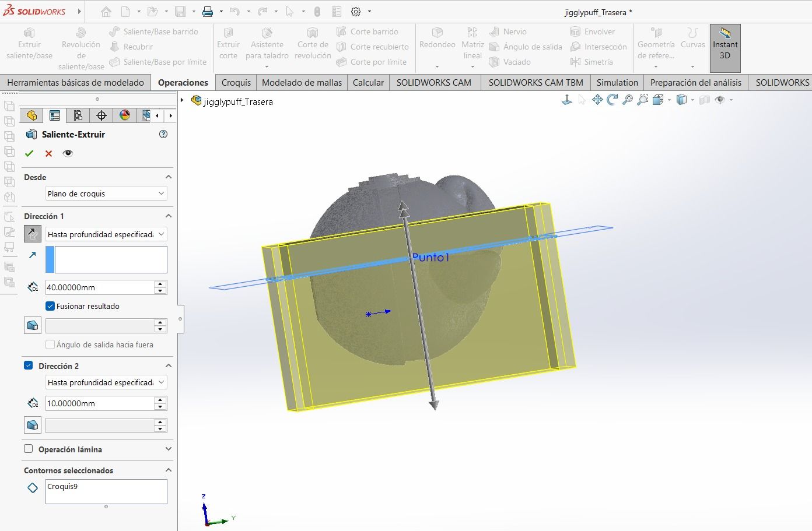Check Fusionar resultado checkbox
The width and height of the screenshot is (812, 531).
[x=50, y=306]
